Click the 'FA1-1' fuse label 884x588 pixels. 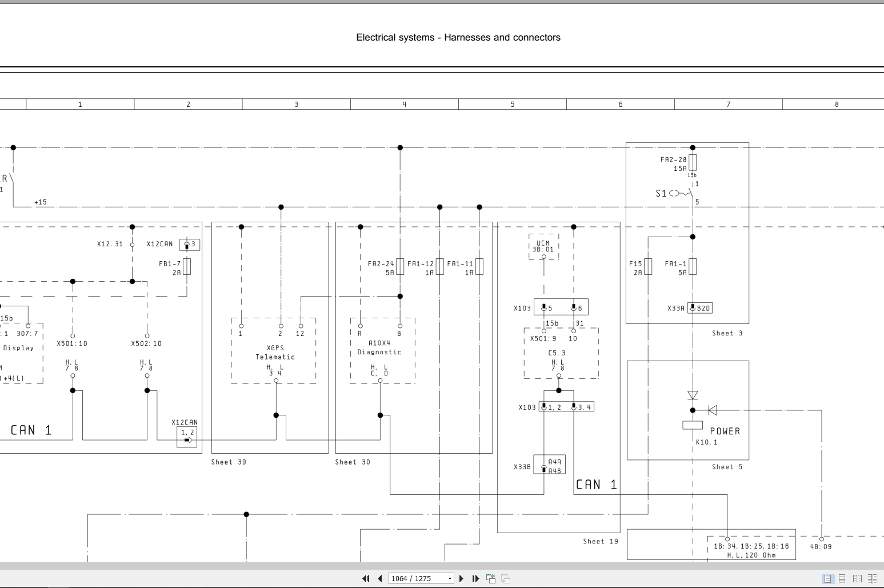[675, 264]
